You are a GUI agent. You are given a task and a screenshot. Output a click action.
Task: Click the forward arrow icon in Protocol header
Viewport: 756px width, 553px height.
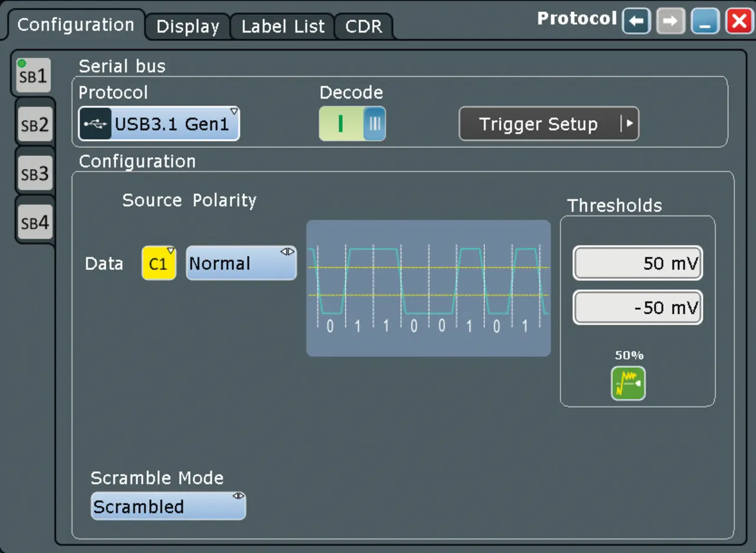pos(670,22)
